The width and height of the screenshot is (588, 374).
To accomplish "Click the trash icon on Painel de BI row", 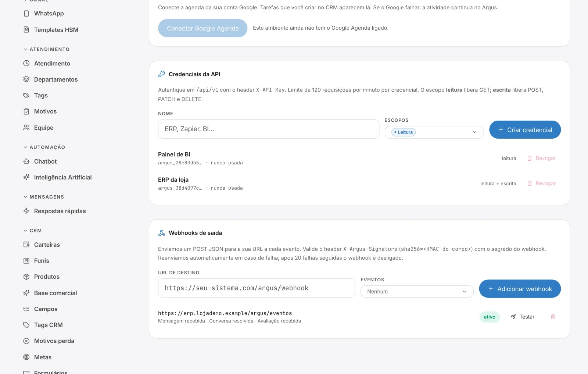I will (530, 158).
